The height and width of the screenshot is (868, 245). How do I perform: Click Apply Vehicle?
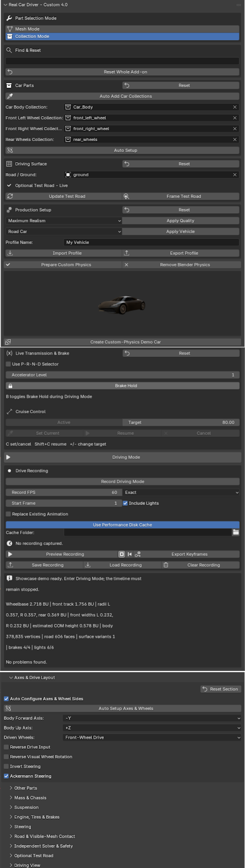(x=181, y=232)
